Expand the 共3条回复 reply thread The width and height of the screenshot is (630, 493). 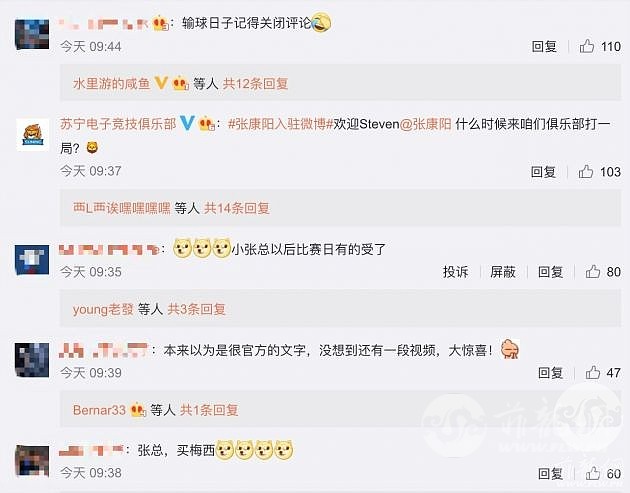196,309
